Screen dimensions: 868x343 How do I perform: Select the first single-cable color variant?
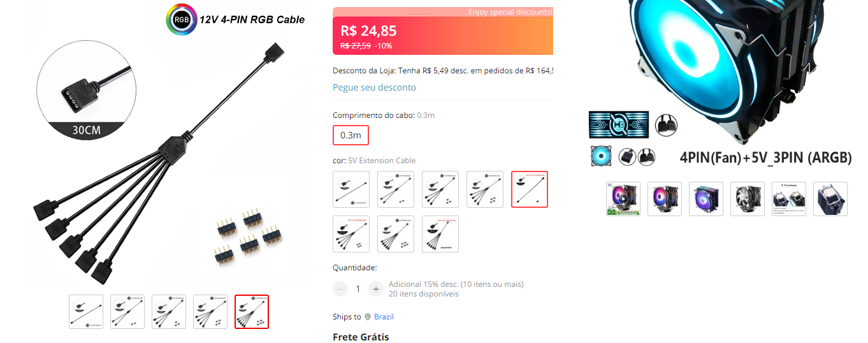click(x=351, y=189)
